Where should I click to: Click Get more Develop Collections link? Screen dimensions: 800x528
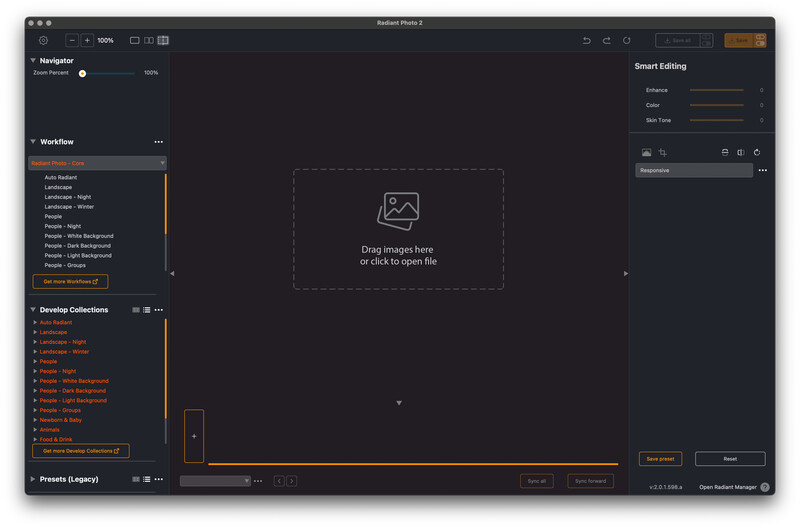point(81,451)
